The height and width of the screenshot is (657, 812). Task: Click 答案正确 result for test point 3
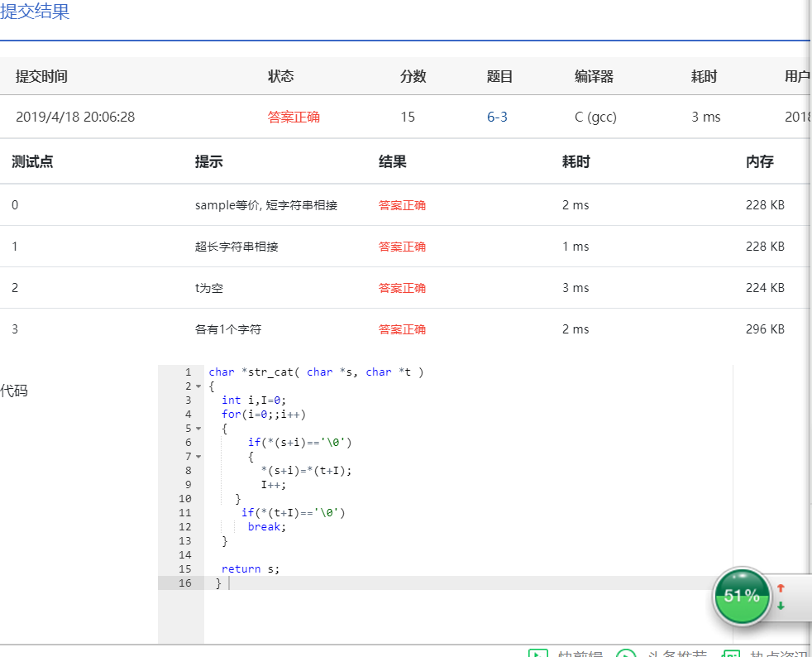(x=402, y=329)
